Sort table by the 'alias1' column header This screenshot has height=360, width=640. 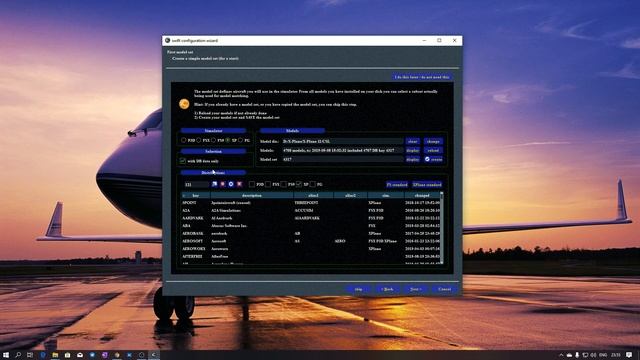tap(313, 196)
